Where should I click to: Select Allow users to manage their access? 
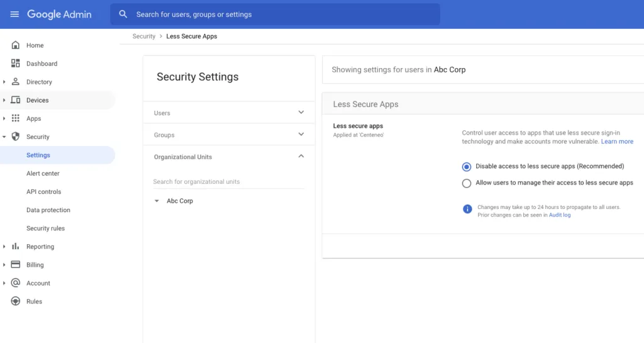[467, 183]
